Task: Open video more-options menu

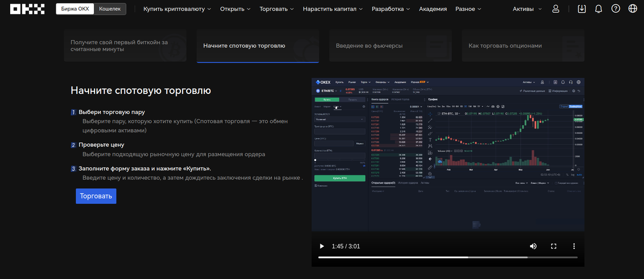Action: 574,246
